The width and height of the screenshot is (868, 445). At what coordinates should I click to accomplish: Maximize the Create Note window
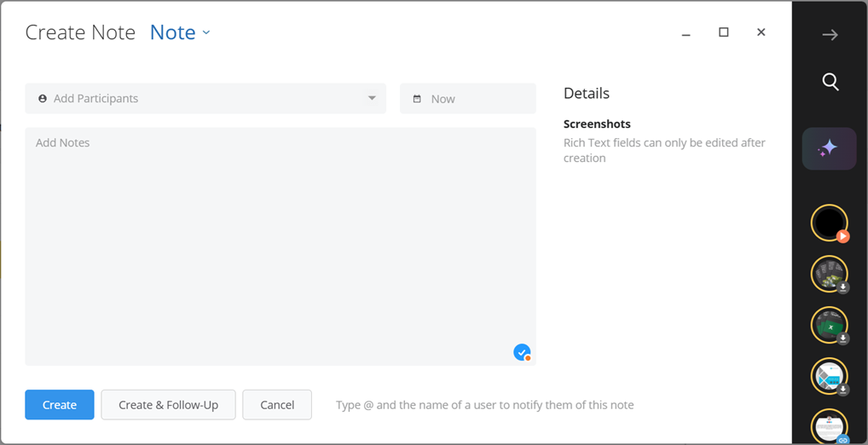pos(724,32)
